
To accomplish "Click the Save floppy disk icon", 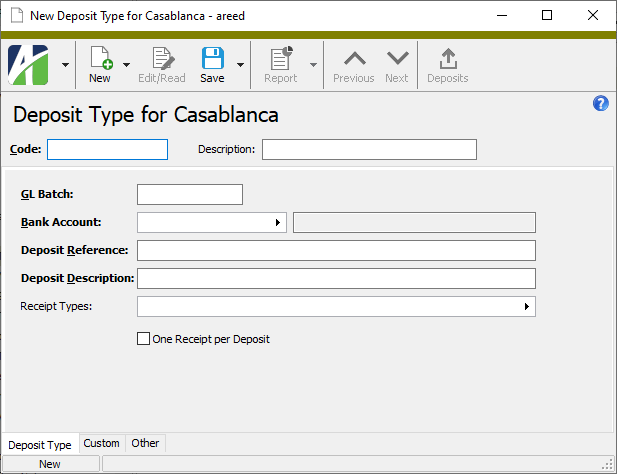I will [212, 59].
